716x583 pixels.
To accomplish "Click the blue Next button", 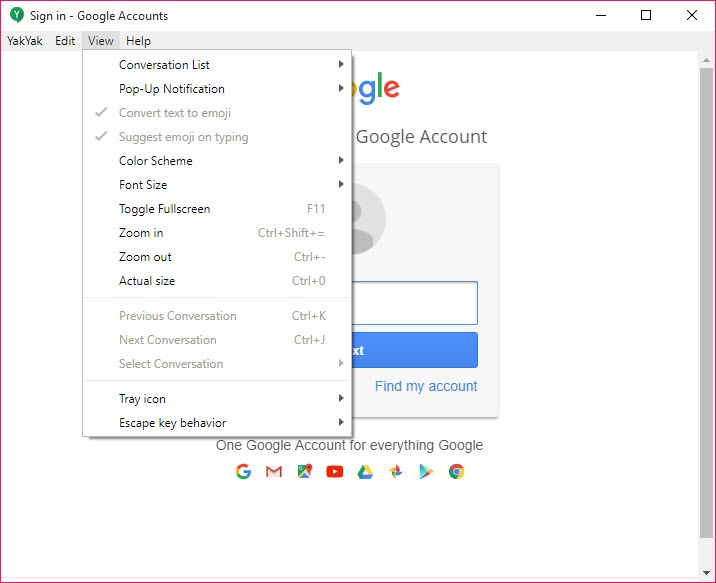I will coord(415,350).
